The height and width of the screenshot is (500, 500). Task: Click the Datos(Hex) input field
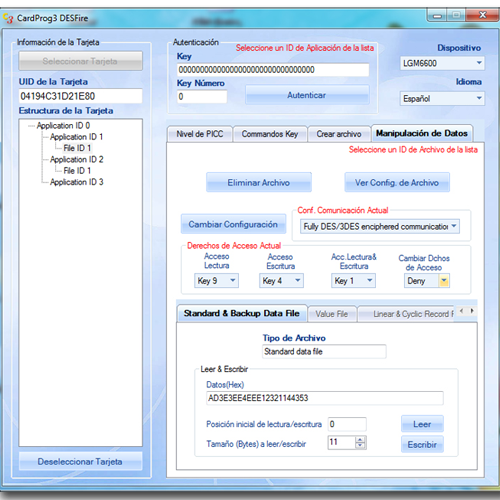pos(325,398)
